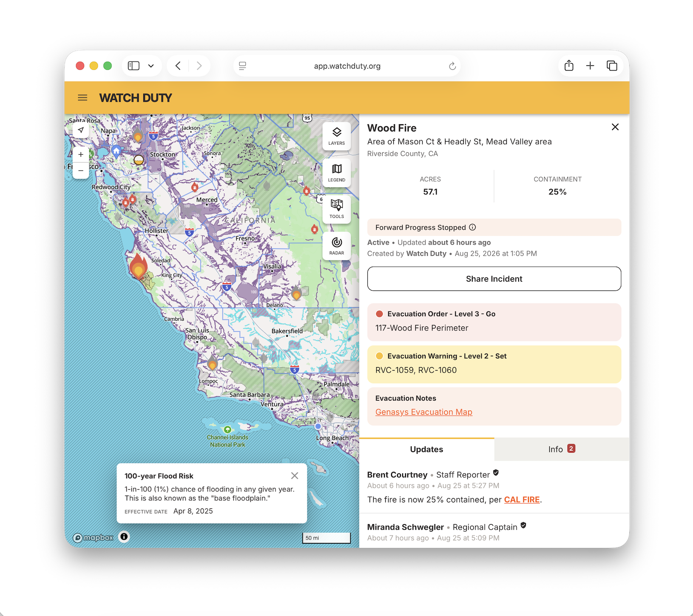Click "Bakersfield" label on the map

pos(287,331)
